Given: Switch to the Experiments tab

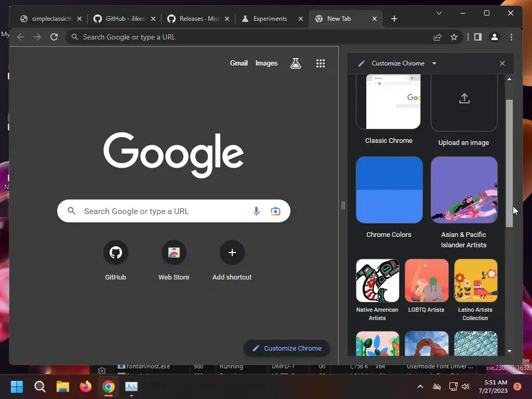Looking at the screenshot, I should (272, 19).
